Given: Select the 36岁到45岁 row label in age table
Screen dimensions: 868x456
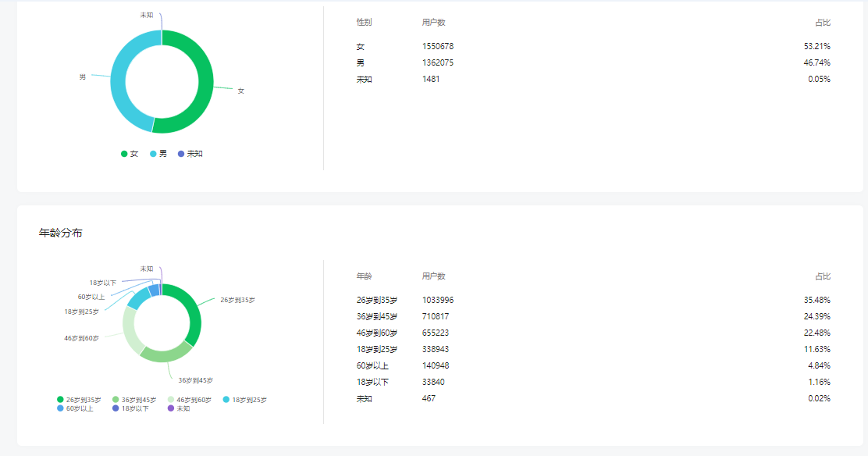Looking at the screenshot, I should point(377,316).
